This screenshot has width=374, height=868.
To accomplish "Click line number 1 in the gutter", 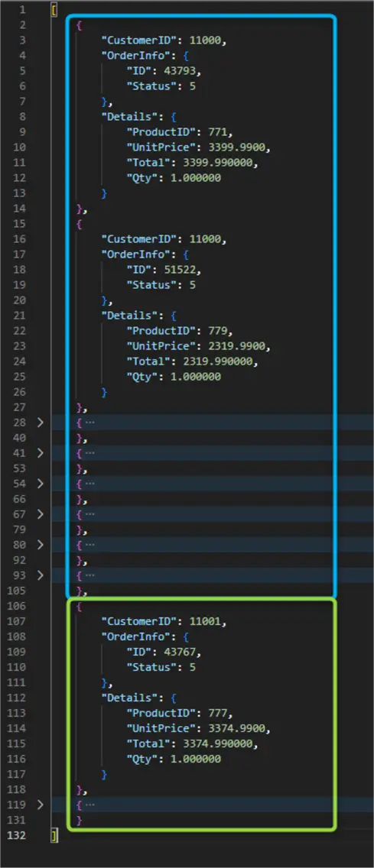I will pos(22,10).
